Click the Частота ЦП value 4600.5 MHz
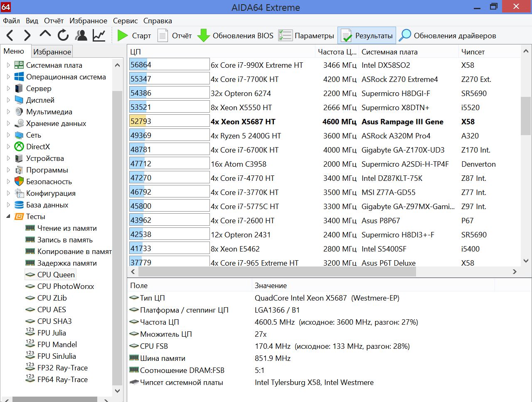Image resolution: width=532 pixels, height=402 pixels. (x=275, y=322)
